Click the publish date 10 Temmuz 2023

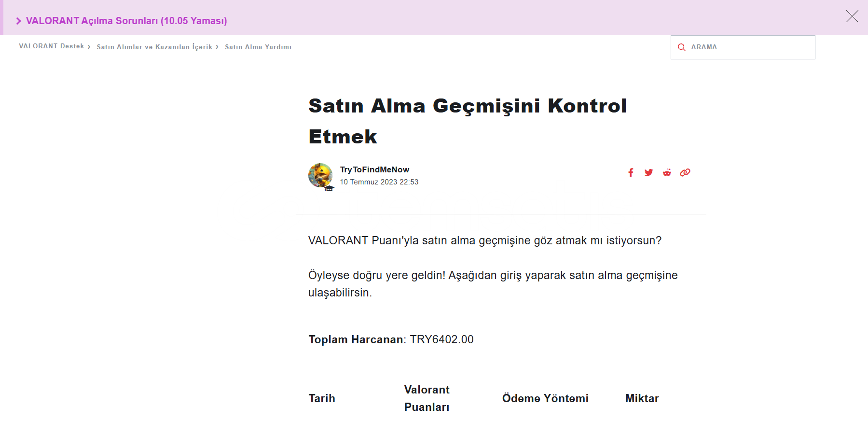click(x=379, y=182)
